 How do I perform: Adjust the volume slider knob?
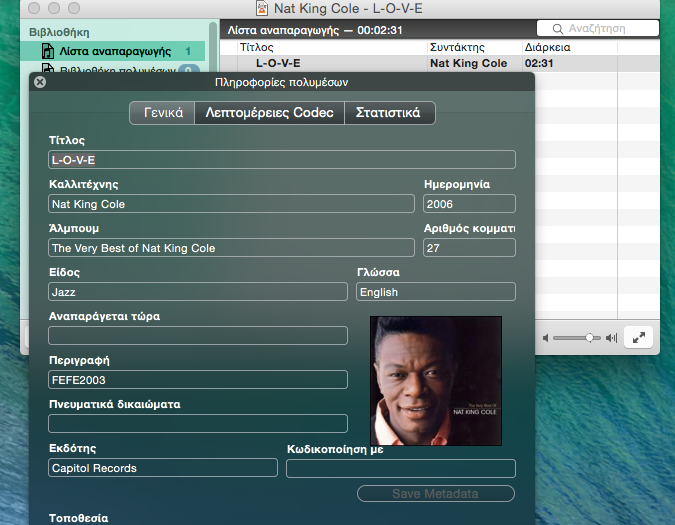pyautogui.click(x=589, y=338)
